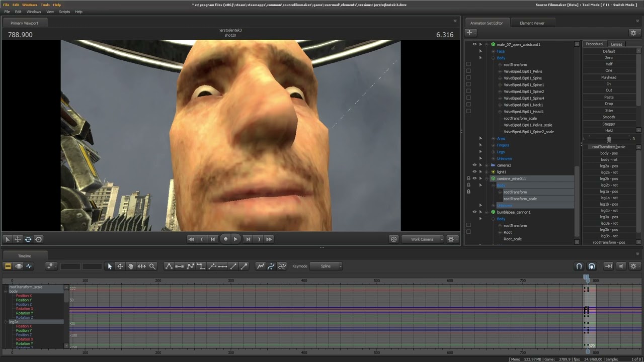Apply Jitter procedural preset
Viewport: 644px width, 362px height.
coord(609,111)
